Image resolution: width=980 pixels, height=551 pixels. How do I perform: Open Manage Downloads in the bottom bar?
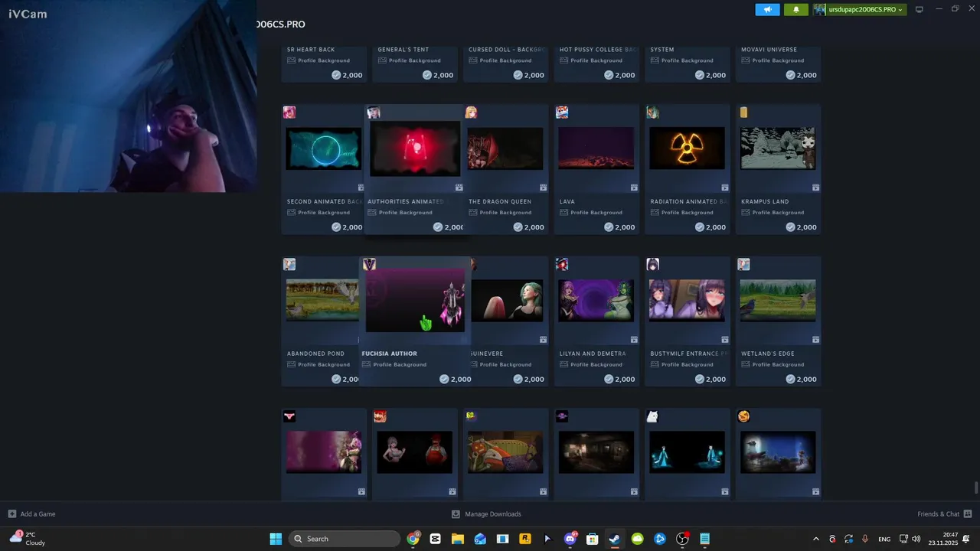click(486, 514)
